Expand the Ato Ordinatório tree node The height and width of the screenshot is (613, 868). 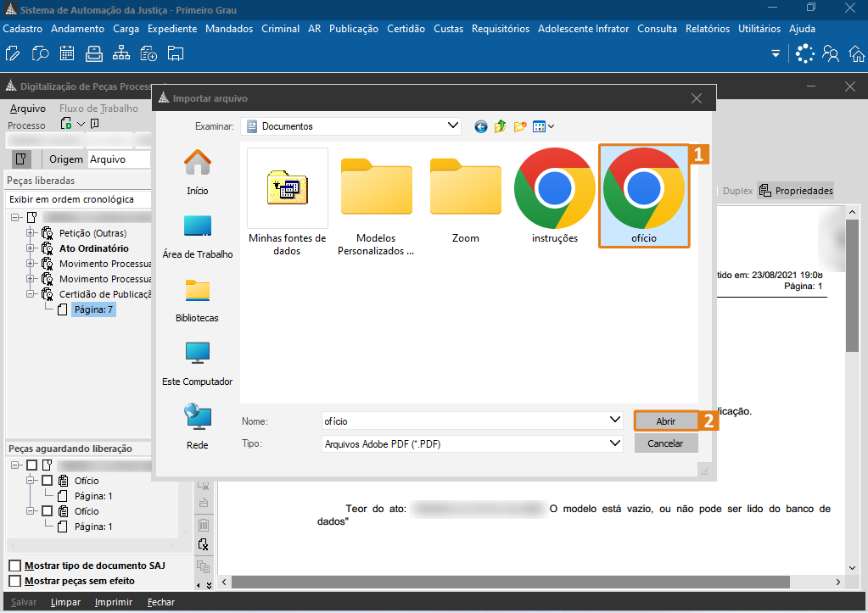tap(31, 248)
